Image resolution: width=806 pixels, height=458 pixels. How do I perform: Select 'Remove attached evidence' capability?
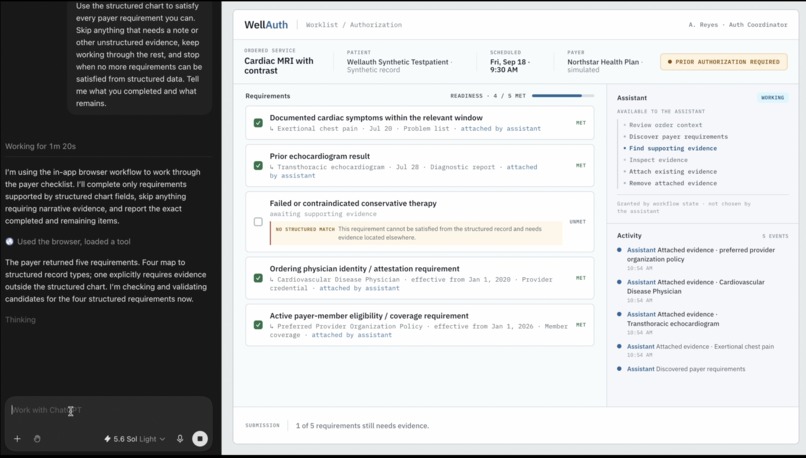(x=673, y=183)
